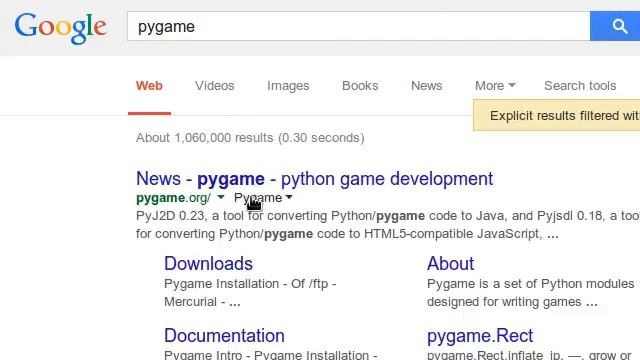The image size is (640, 360).
Task: Open the About sitelink
Action: 451,264
